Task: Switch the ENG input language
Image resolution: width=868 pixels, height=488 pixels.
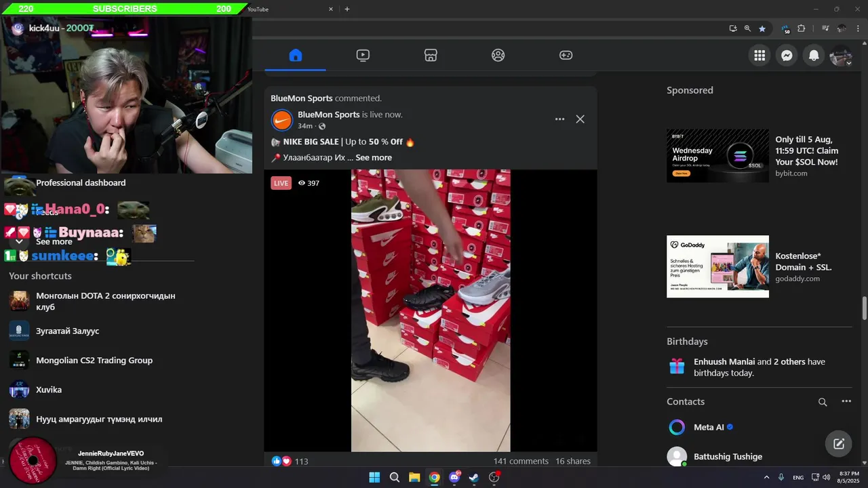Action: click(798, 477)
